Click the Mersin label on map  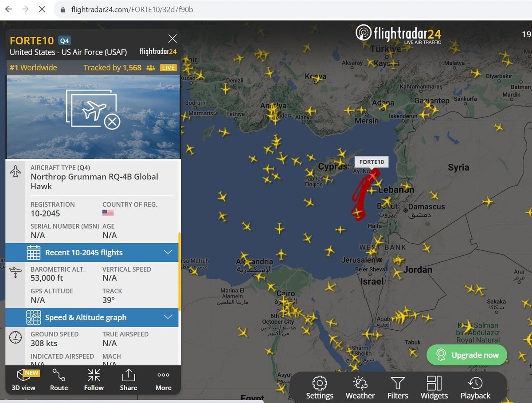tap(367, 121)
